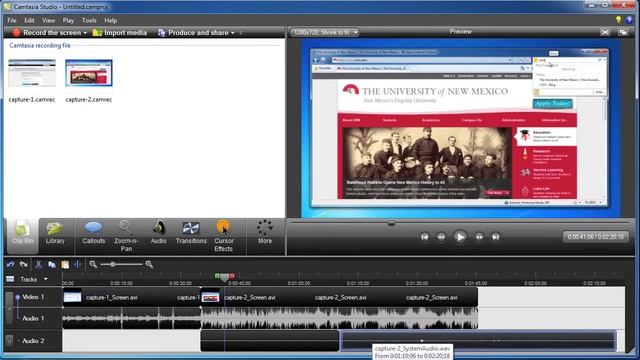Click the timeline zoom in magnifier
The height and width of the screenshot is (360, 640).
pyautogui.click(x=149, y=264)
